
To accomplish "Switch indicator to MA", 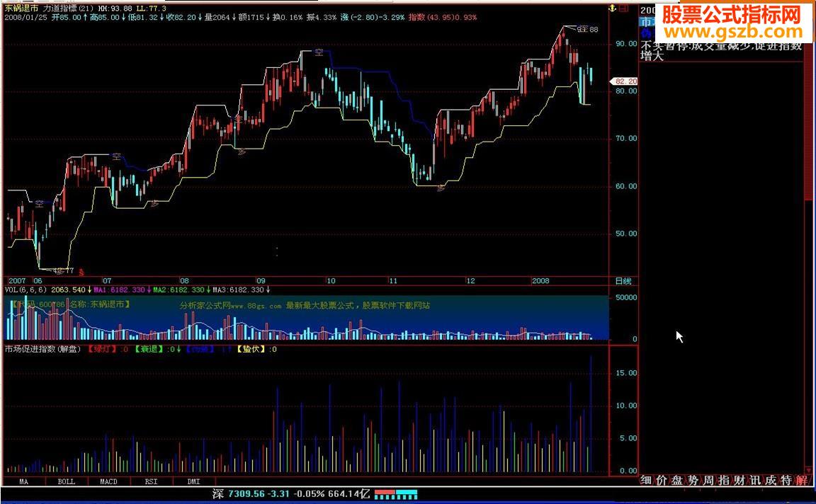I will pyautogui.click(x=24, y=481).
